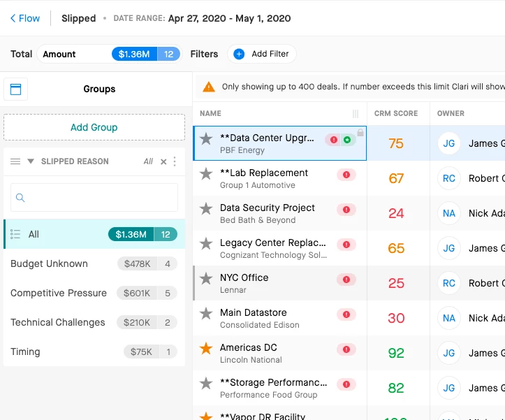Toggle the Groups panel layout icon
The width and height of the screenshot is (505, 420).
[15, 89]
